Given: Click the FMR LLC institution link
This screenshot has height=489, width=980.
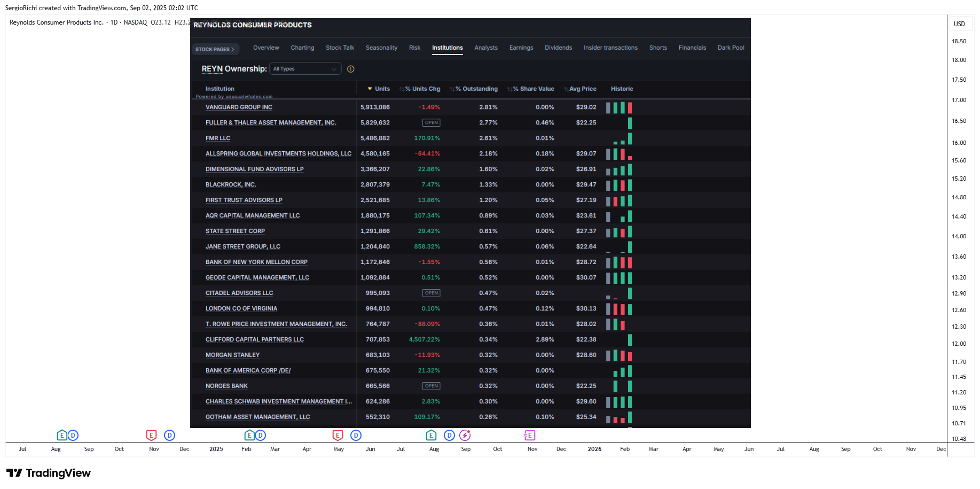Looking at the screenshot, I should point(218,138).
